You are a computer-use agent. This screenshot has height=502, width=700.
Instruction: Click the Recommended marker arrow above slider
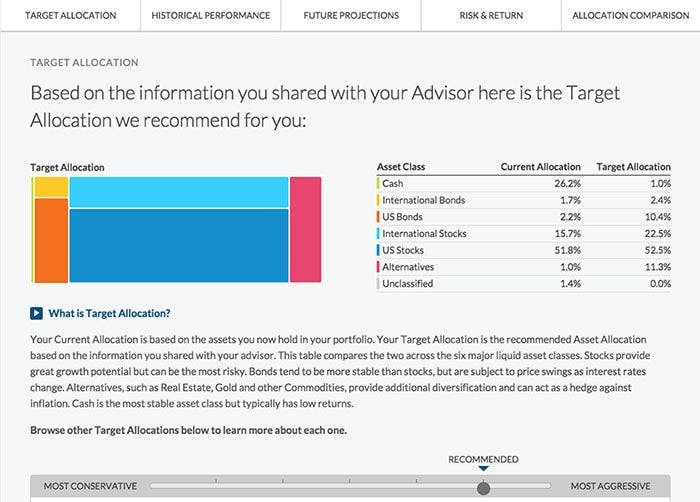(x=483, y=469)
